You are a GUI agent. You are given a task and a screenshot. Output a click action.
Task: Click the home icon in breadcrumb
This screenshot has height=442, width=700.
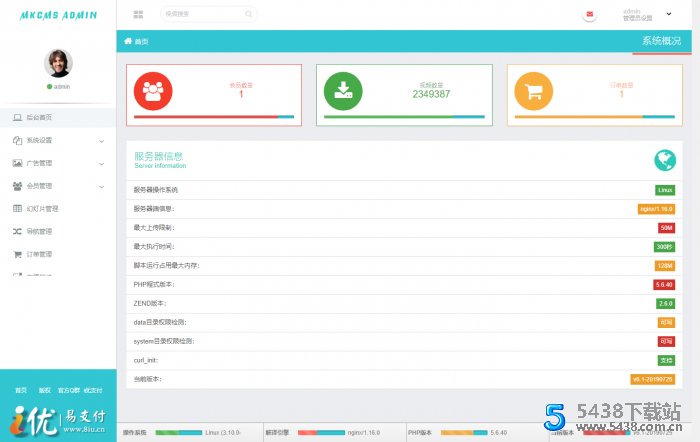point(128,41)
